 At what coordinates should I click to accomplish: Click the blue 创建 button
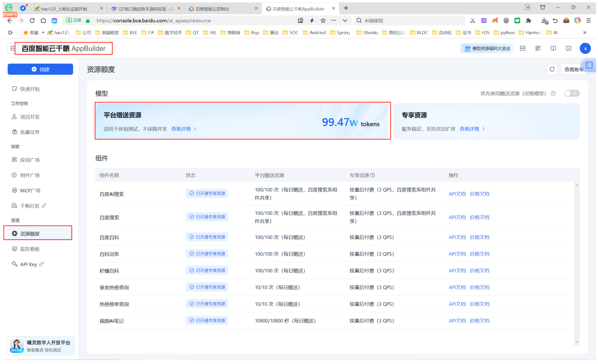pos(40,69)
